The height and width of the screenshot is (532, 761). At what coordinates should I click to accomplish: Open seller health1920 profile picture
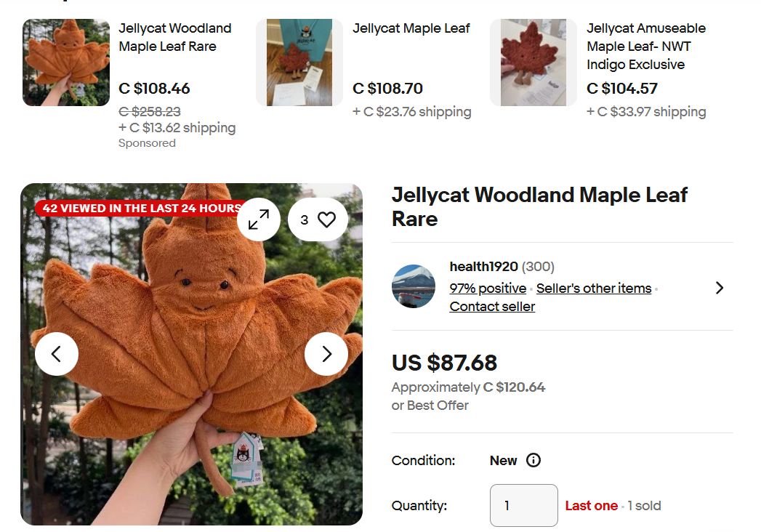pos(414,286)
